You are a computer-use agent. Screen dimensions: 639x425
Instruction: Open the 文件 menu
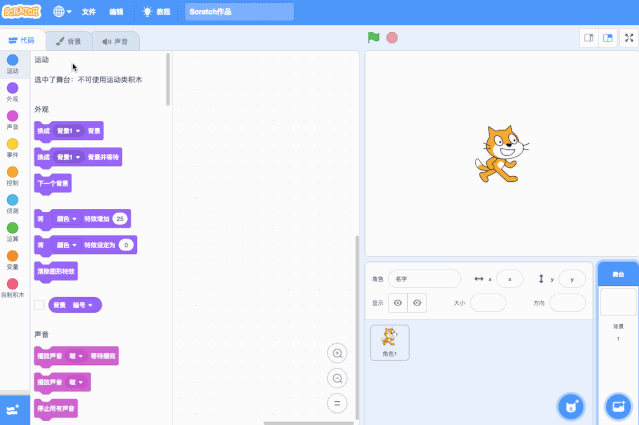pos(89,11)
